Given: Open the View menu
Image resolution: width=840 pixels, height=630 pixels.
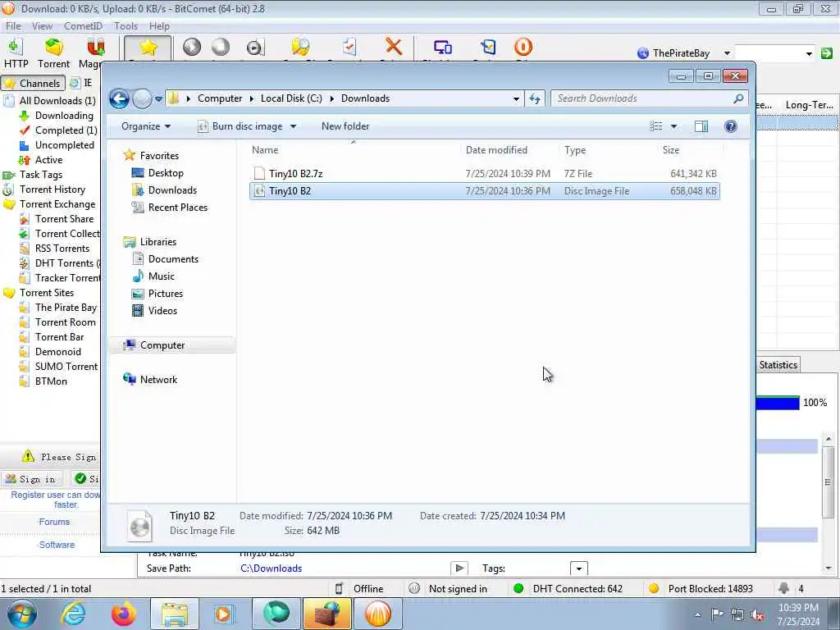Looking at the screenshot, I should (42, 26).
